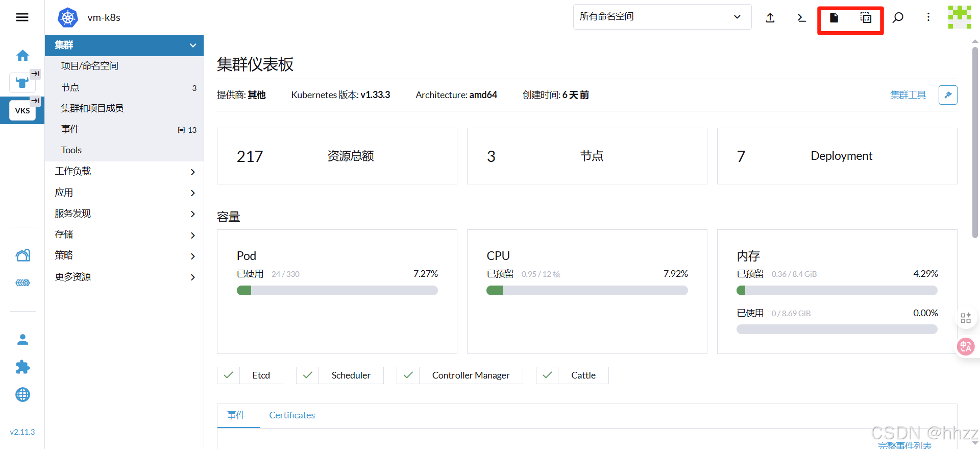Open 节点 in the sidebar
This screenshot has width=980, height=449.
click(124, 87)
